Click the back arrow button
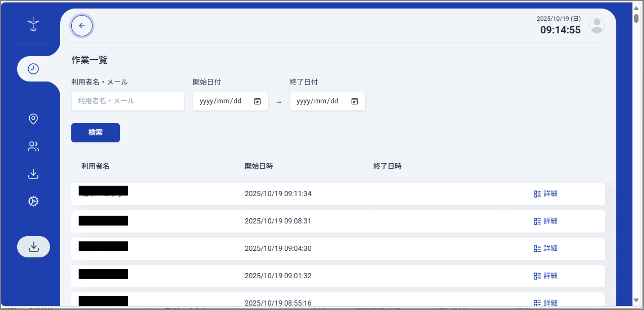The width and height of the screenshot is (644, 310). tap(82, 26)
